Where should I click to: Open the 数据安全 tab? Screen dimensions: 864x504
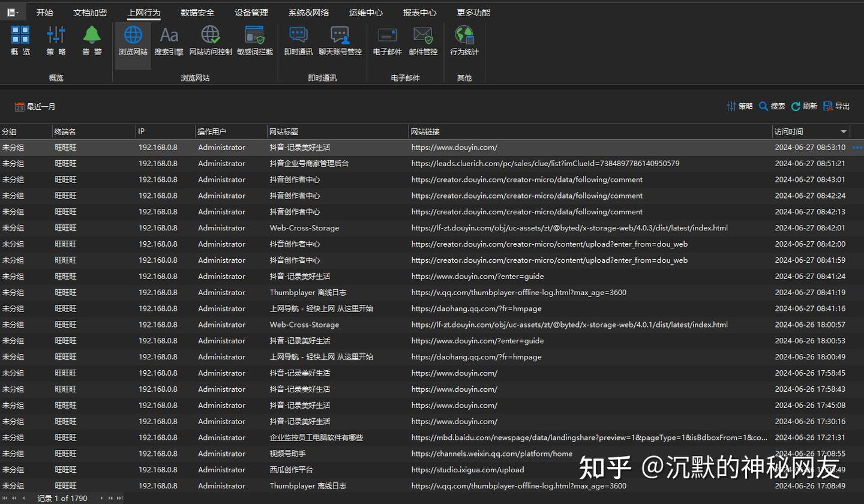[197, 13]
